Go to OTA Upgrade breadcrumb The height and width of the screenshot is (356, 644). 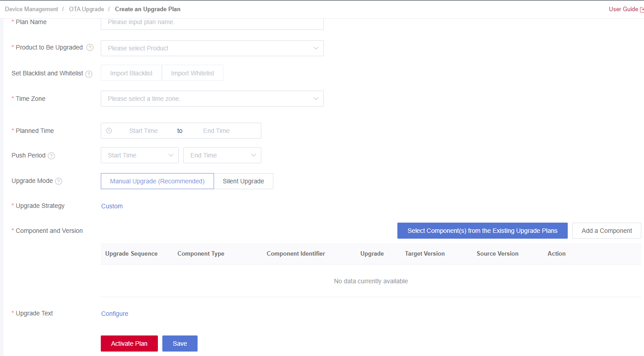pos(87,9)
